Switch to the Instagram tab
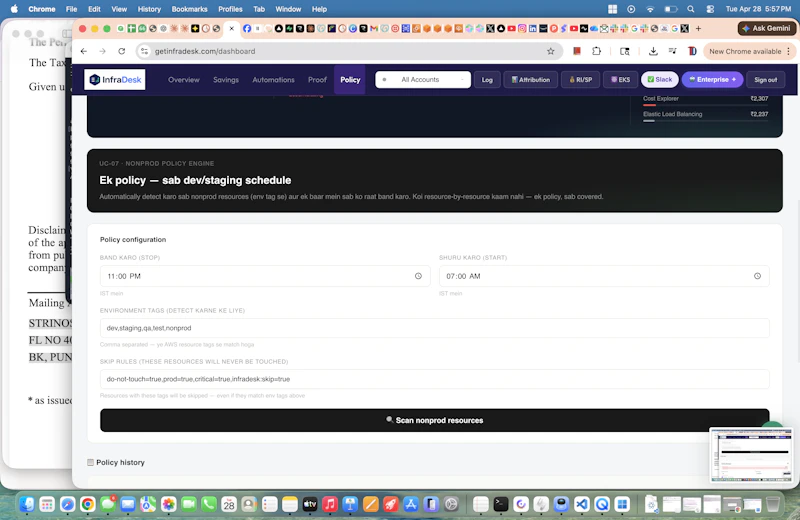Viewport: 800px width, 520px height. [522, 29]
